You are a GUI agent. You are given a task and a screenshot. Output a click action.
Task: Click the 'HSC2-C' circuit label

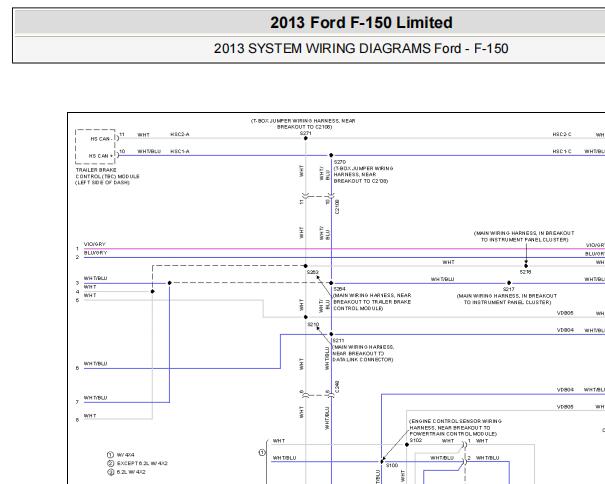562,134
